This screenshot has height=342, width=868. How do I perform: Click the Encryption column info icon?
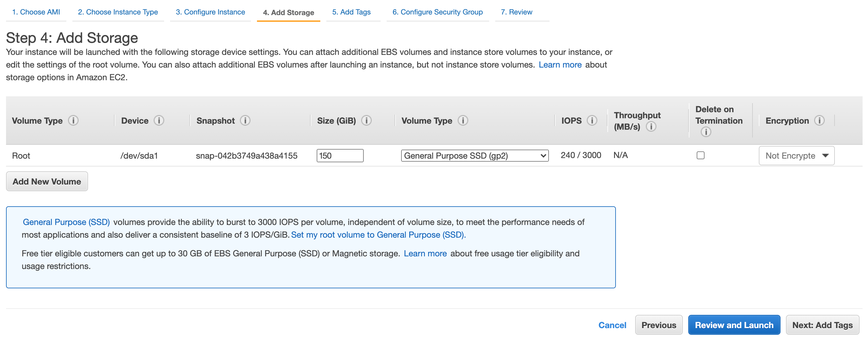tap(819, 120)
